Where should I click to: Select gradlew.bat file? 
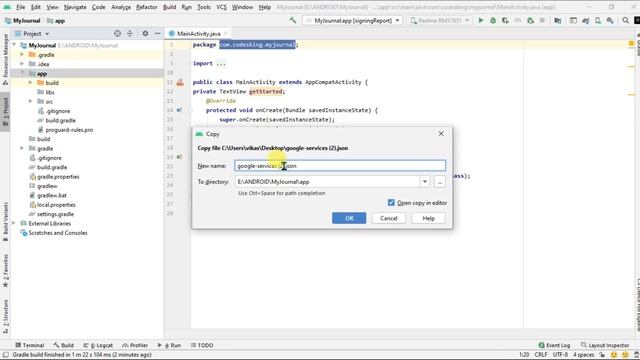(51, 195)
